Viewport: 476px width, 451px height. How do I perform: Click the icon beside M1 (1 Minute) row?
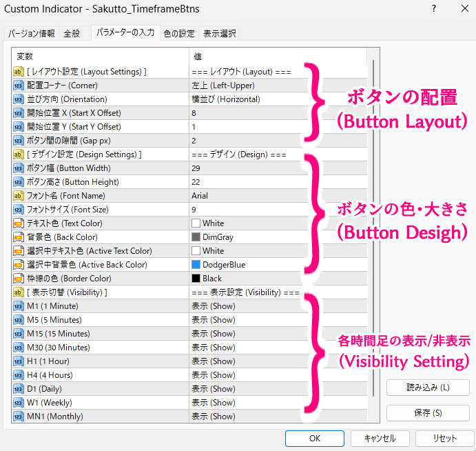[x=19, y=306]
